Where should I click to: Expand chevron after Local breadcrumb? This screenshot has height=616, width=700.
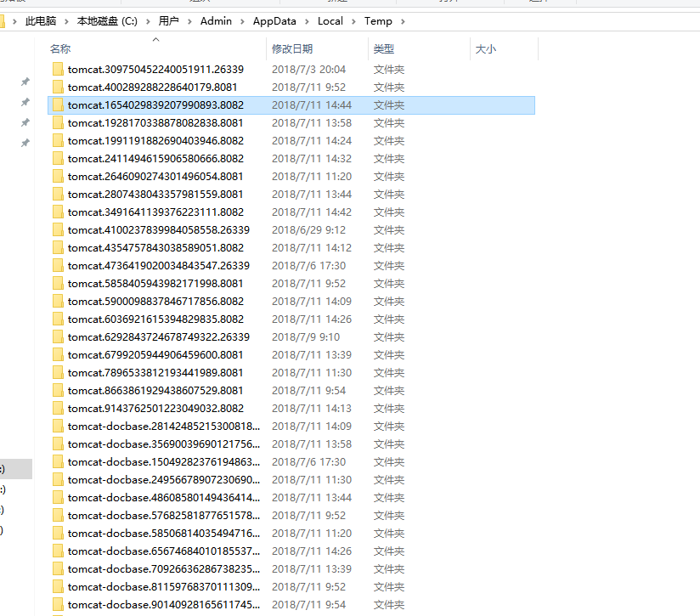pos(353,21)
